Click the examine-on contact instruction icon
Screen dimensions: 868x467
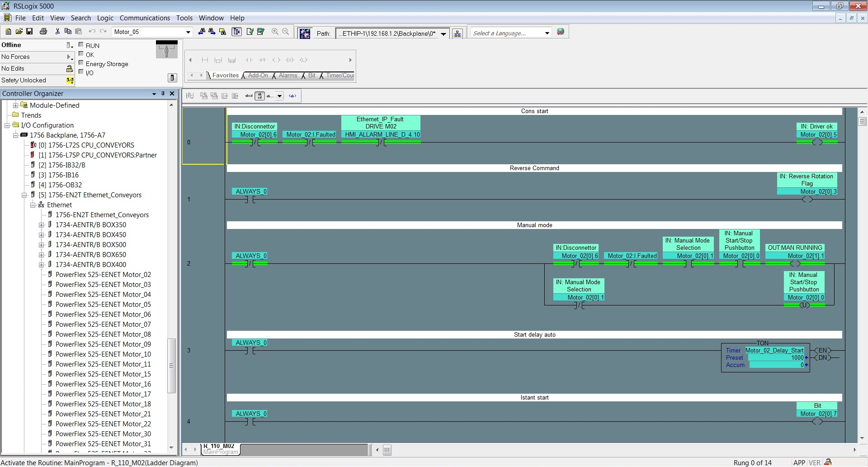coord(249,60)
